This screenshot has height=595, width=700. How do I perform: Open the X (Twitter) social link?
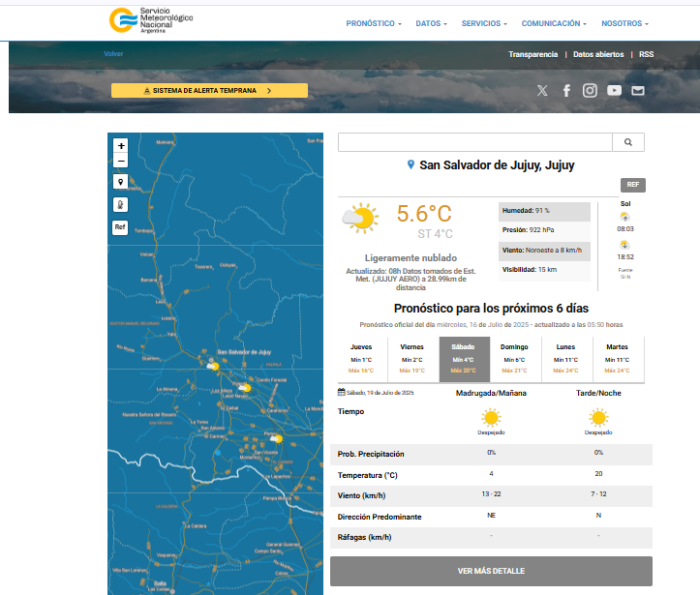click(542, 91)
